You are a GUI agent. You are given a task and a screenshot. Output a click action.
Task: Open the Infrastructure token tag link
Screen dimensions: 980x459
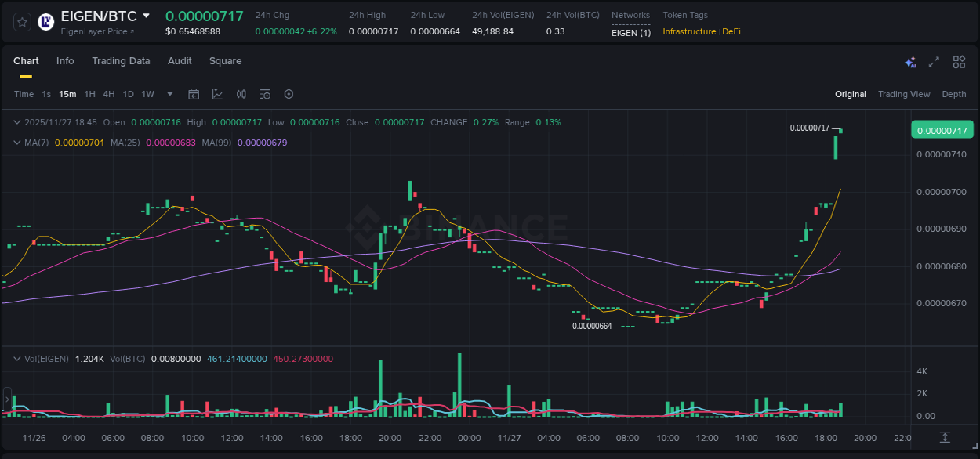688,32
